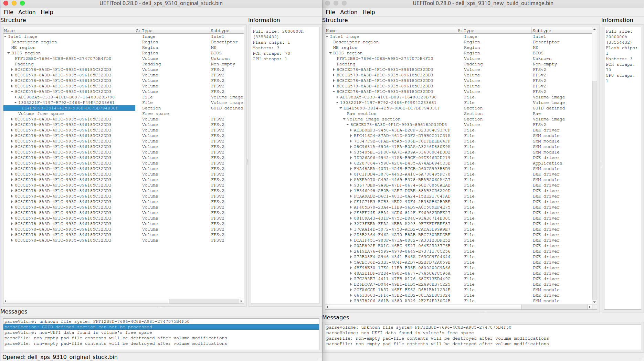Click scroll-right arrow under new_build structure tree

(590, 307)
